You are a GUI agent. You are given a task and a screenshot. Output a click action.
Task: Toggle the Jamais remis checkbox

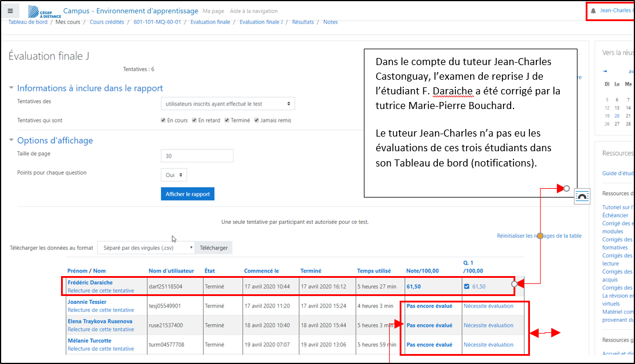coord(256,121)
